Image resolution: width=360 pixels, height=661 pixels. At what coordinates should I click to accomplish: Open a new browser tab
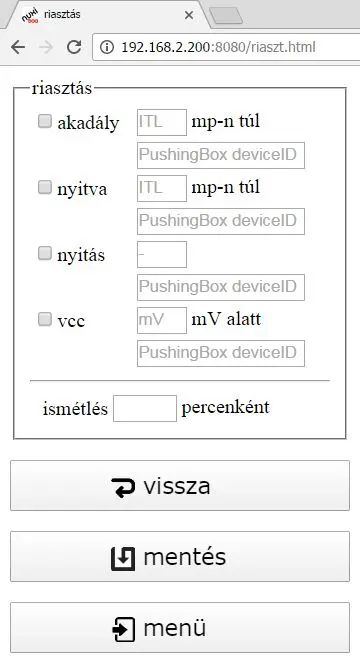pos(226,16)
